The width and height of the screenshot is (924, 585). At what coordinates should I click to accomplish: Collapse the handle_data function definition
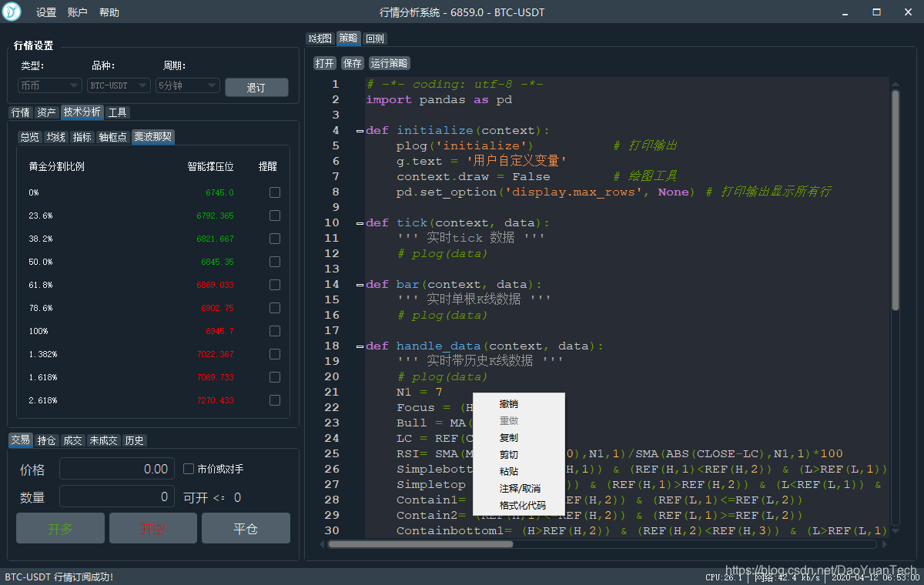click(359, 346)
